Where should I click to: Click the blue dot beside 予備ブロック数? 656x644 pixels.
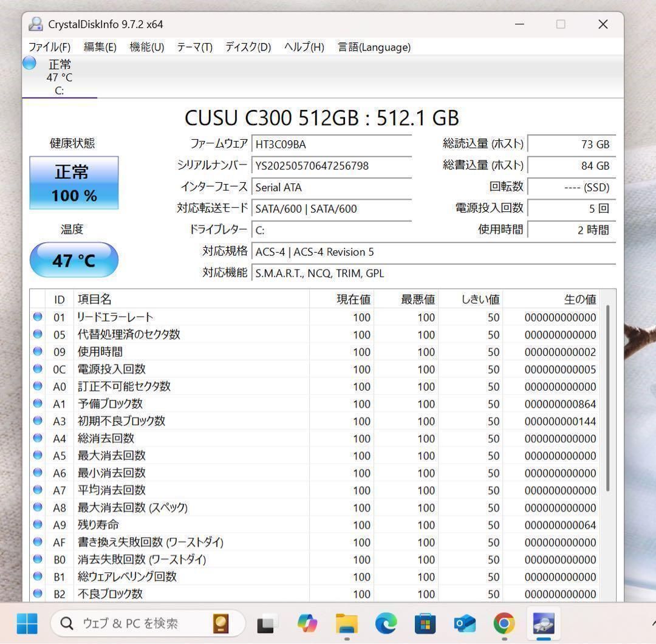point(37,403)
